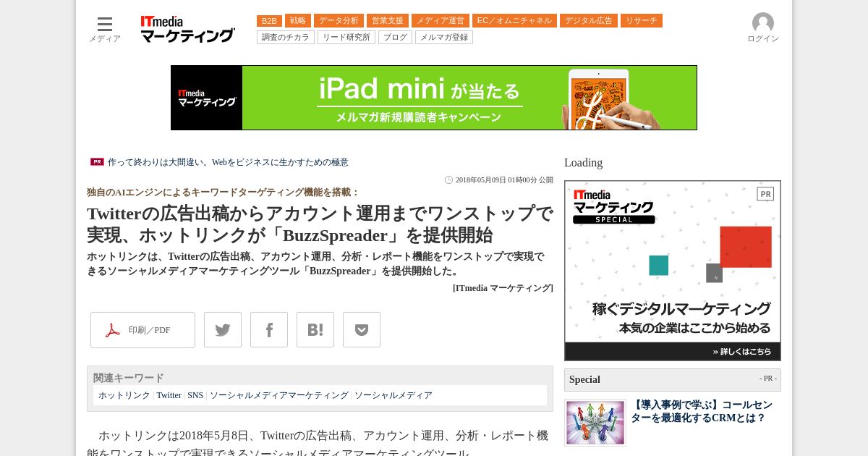The width and height of the screenshot is (868, 456).
Task: Click the 関連キーワード heading
Action: pyautogui.click(x=129, y=378)
